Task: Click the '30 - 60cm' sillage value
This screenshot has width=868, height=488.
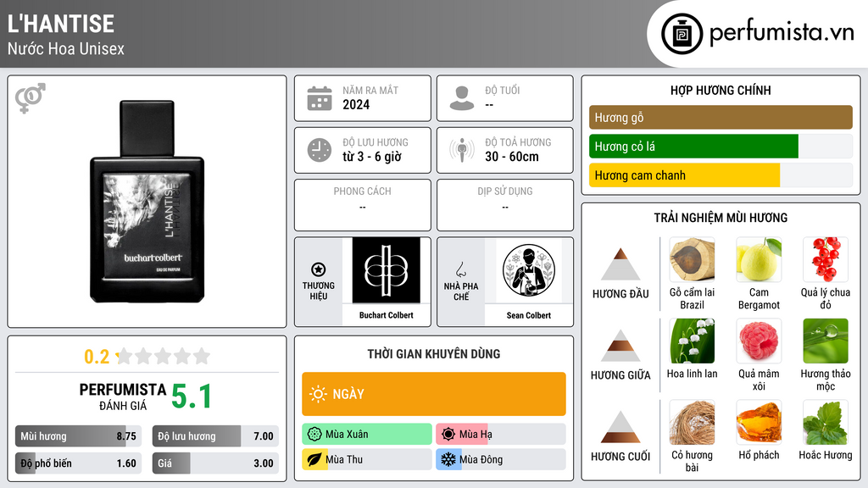Action: pyautogui.click(x=511, y=157)
